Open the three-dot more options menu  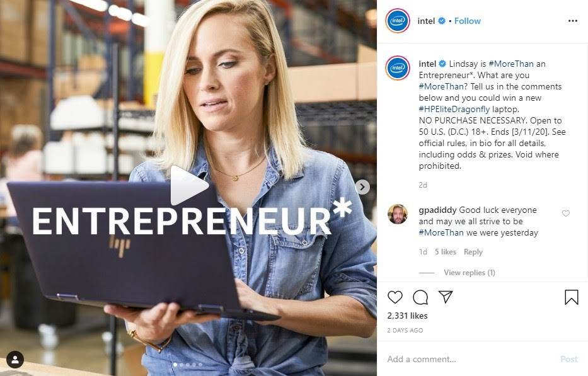573,21
